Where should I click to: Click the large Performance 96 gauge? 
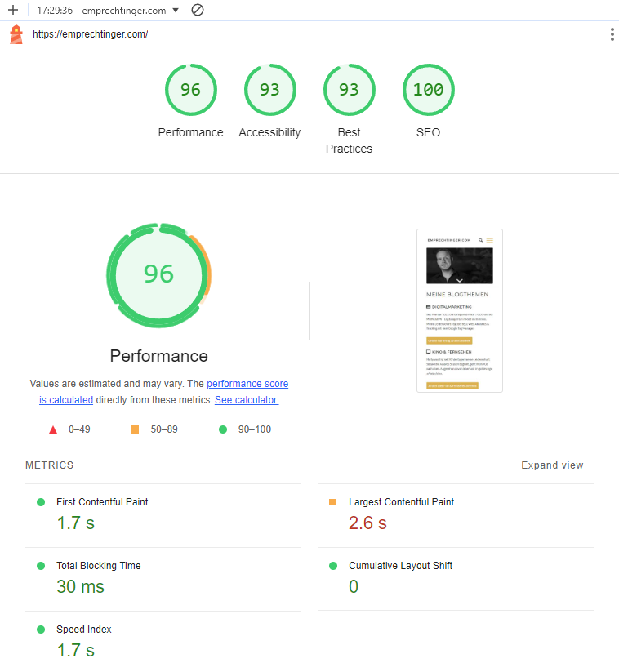159,275
